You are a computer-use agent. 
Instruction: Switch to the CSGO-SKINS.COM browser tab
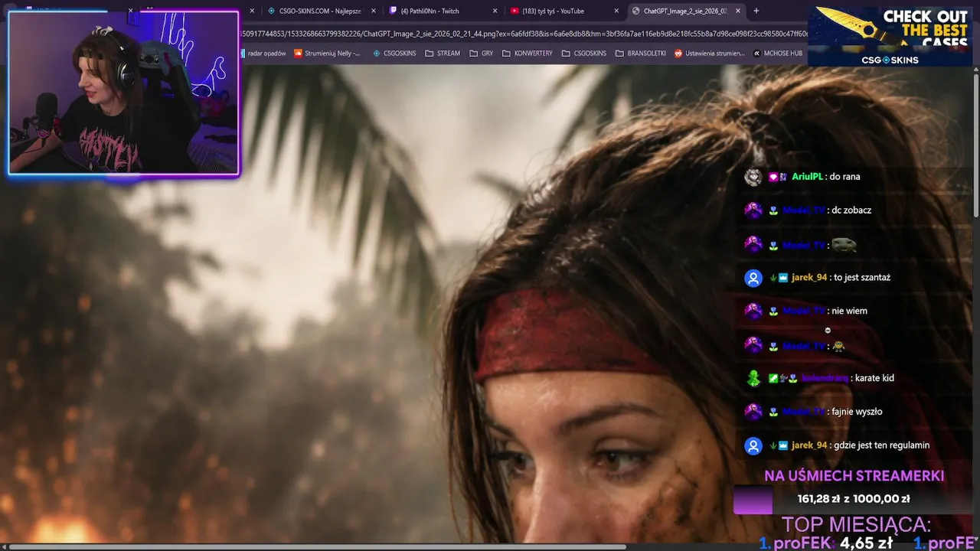[x=320, y=11]
